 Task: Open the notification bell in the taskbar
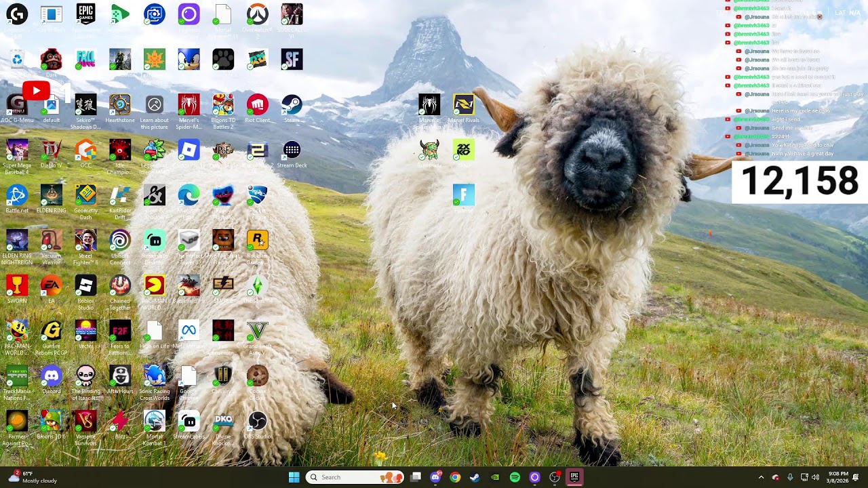click(x=856, y=477)
